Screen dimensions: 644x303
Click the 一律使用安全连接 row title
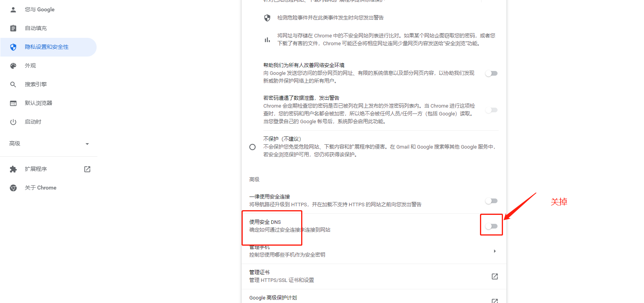[270, 197]
